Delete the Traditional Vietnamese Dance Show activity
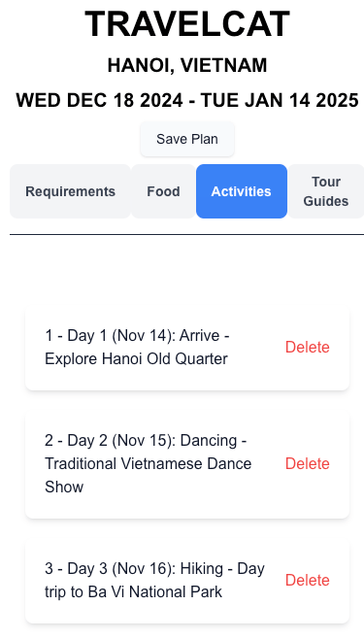 [x=308, y=464]
